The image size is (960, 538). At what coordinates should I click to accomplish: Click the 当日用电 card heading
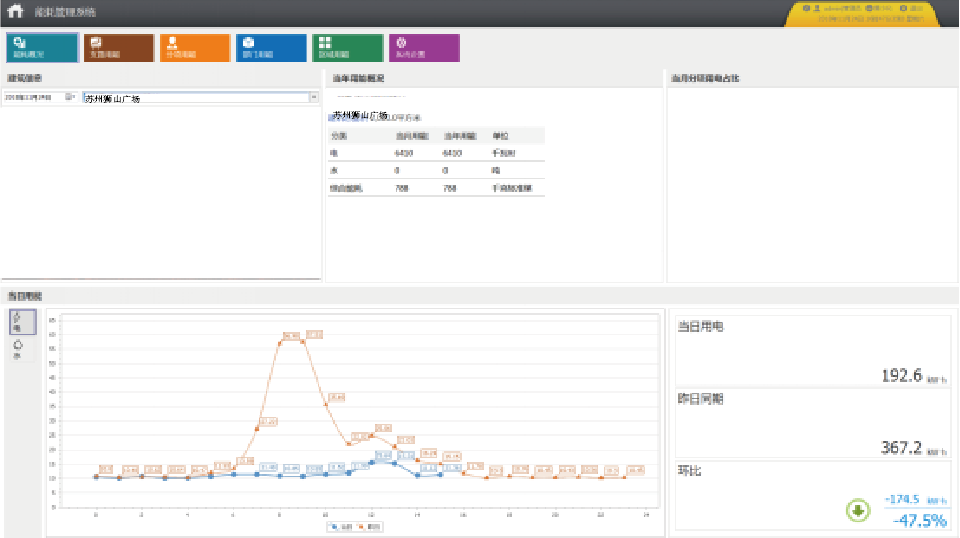click(700, 327)
